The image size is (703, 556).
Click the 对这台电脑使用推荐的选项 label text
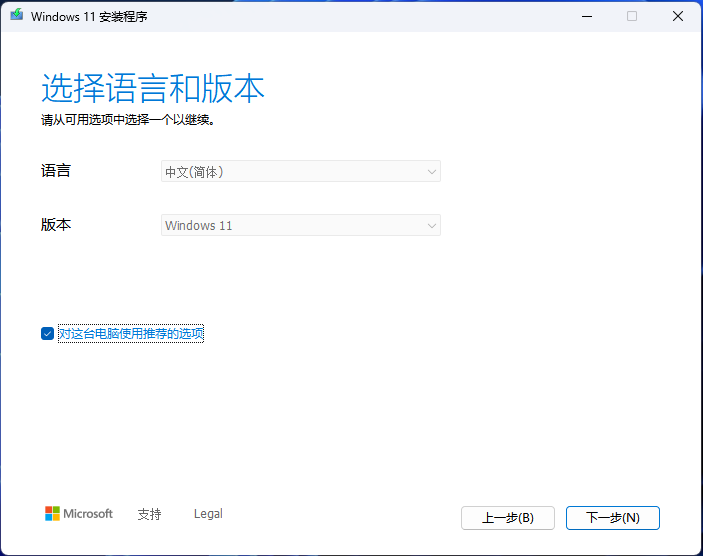[131, 334]
